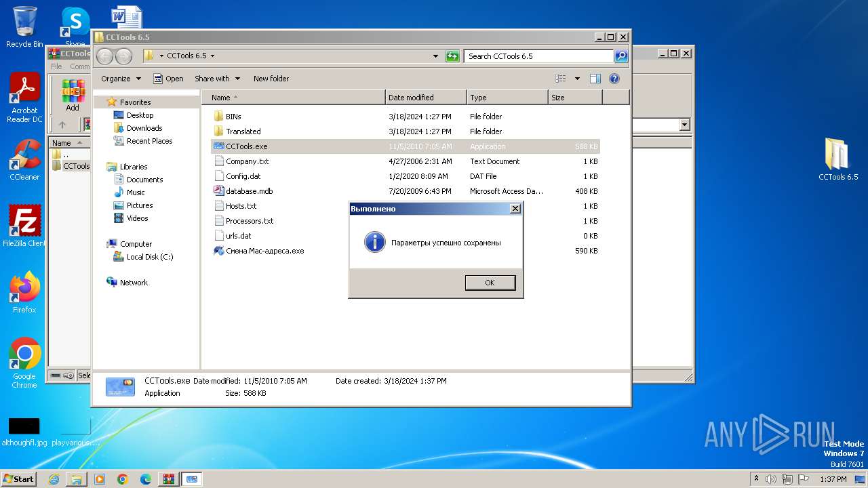Image resolution: width=868 pixels, height=488 pixels.
Task: Launch FileZilla Client shortcut
Action: 24,226
